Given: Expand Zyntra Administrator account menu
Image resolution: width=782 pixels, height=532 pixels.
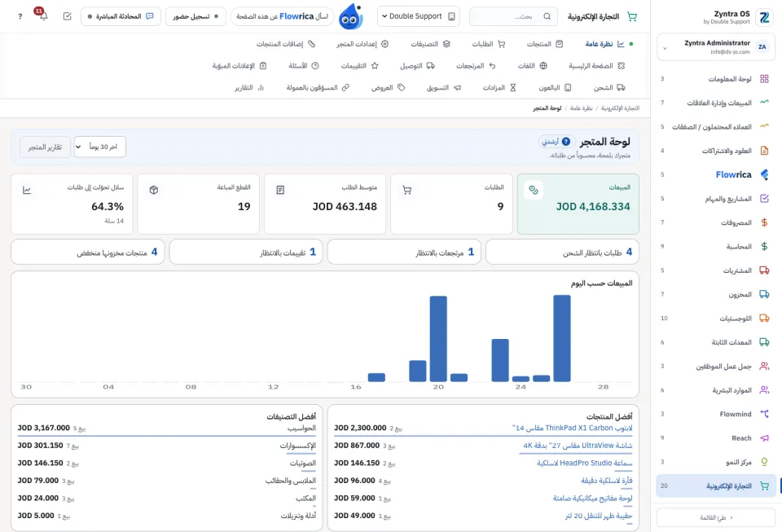Looking at the screenshot, I should (x=716, y=47).
